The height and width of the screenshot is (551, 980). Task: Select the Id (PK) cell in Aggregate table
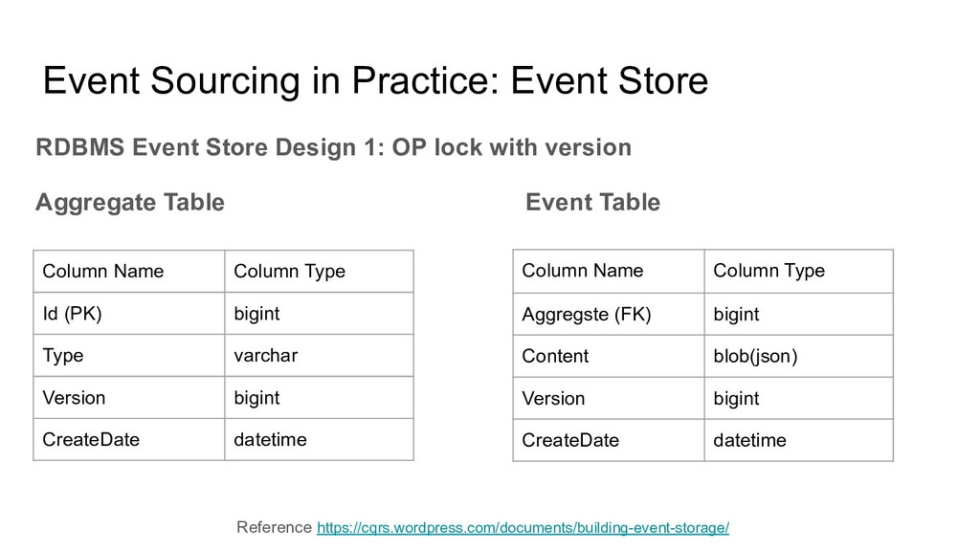(129, 314)
